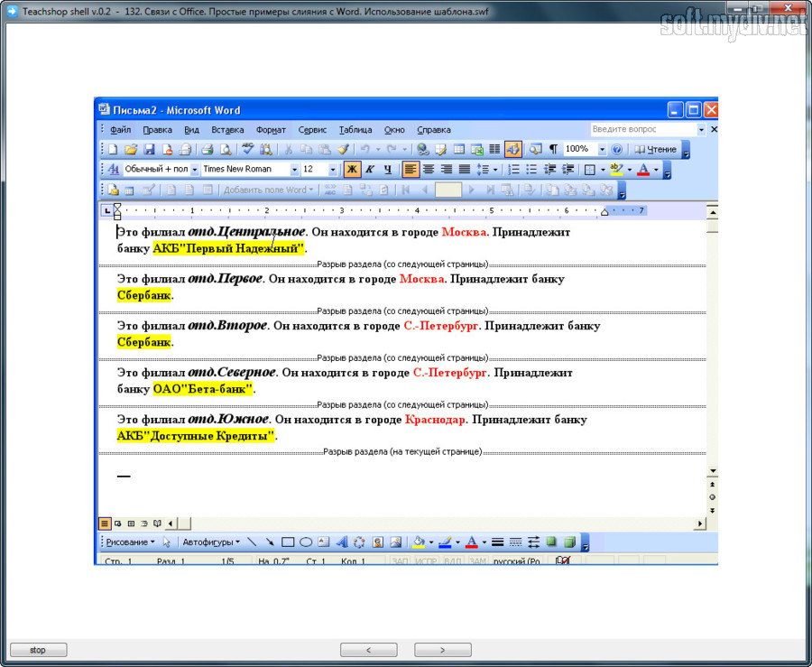
Task: Expand the highlight color dropdown arrow
Action: point(629,170)
